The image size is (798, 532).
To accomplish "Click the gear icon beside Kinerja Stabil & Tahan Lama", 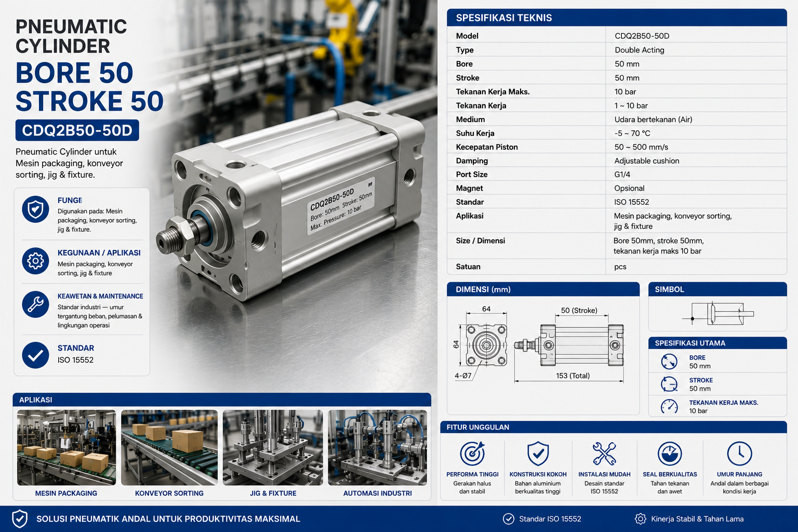I will (640, 518).
